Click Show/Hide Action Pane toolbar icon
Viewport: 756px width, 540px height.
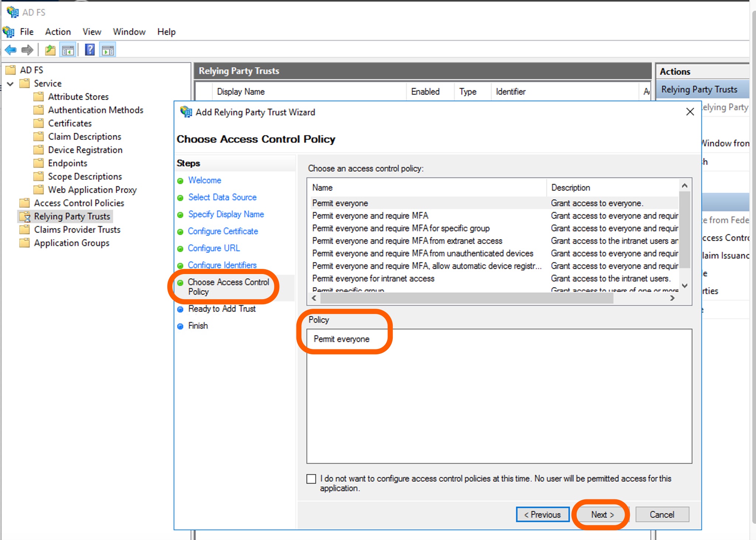click(108, 50)
